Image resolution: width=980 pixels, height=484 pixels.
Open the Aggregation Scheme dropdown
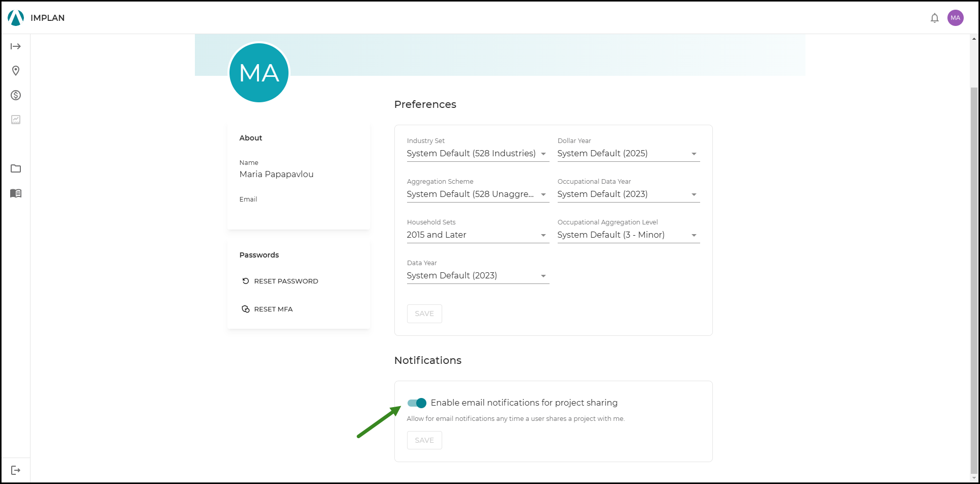point(478,194)
